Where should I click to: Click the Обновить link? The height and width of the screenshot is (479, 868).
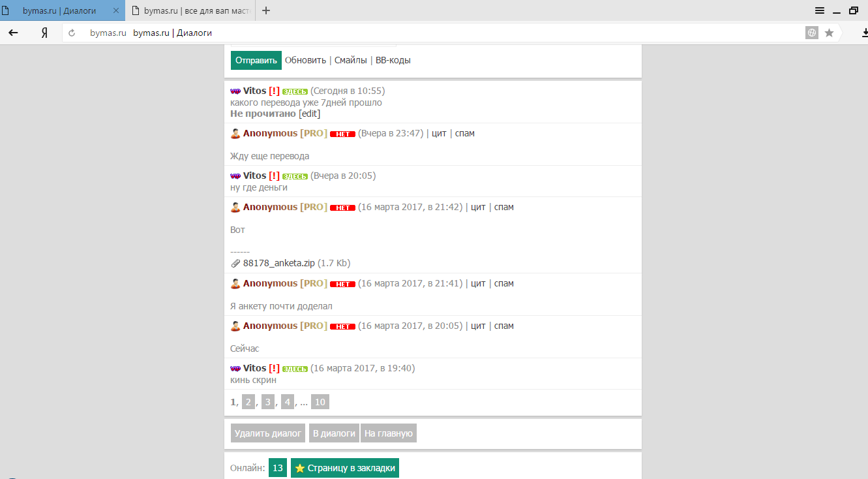point(305,60)
